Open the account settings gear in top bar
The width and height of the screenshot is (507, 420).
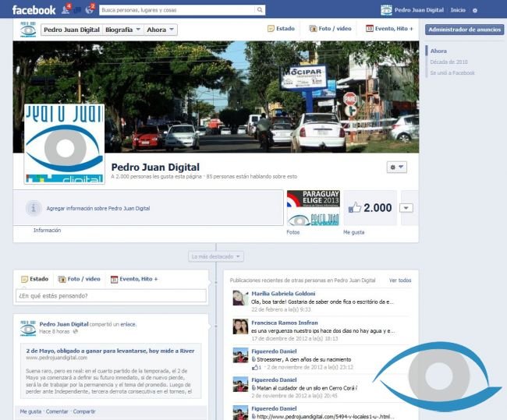coord(475,10)
